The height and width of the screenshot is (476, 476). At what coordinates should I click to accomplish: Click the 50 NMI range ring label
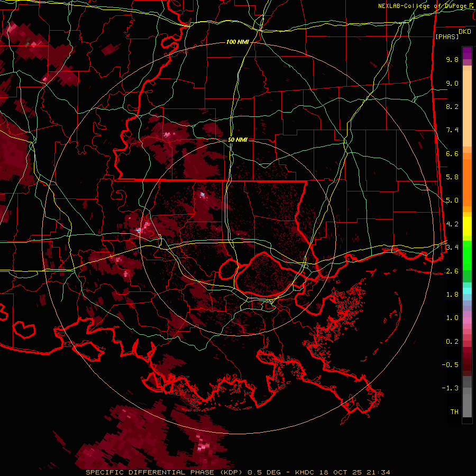pos(237,140)
